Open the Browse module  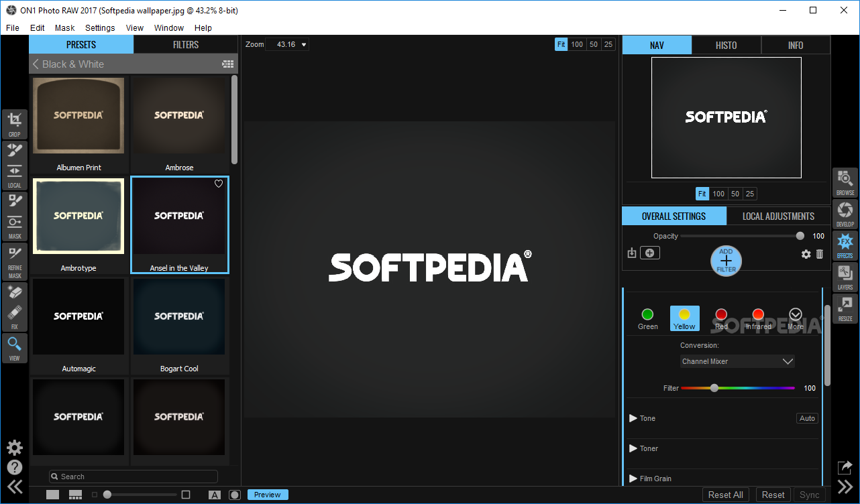coord(845,182)
